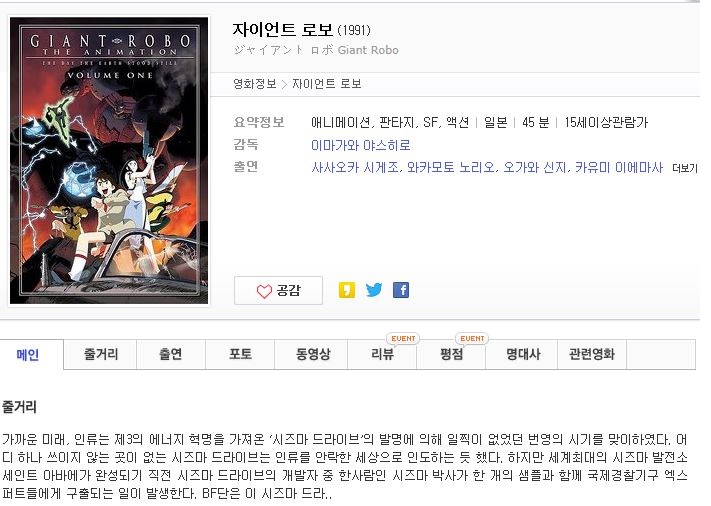Click the yellow KakaoStory share icon

347,290
